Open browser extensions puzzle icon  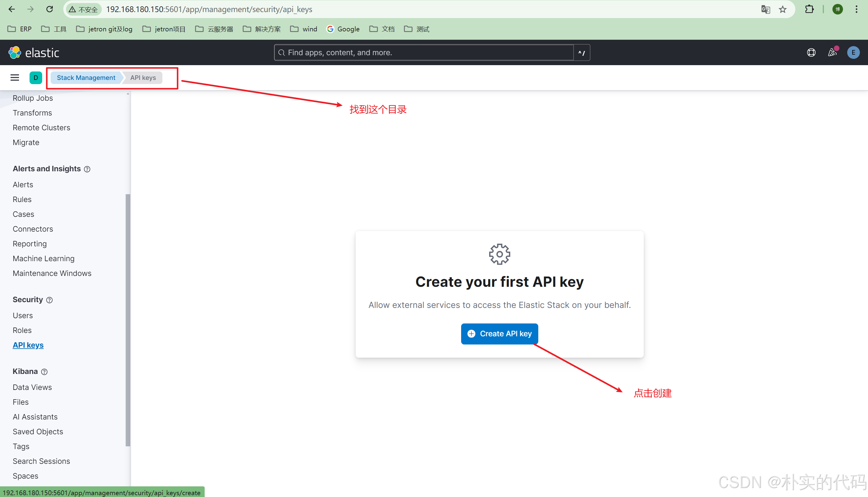click(809, 9)
